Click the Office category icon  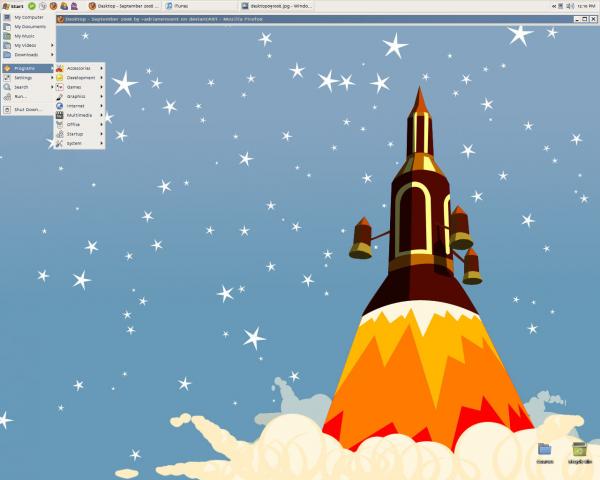point(60,125)
